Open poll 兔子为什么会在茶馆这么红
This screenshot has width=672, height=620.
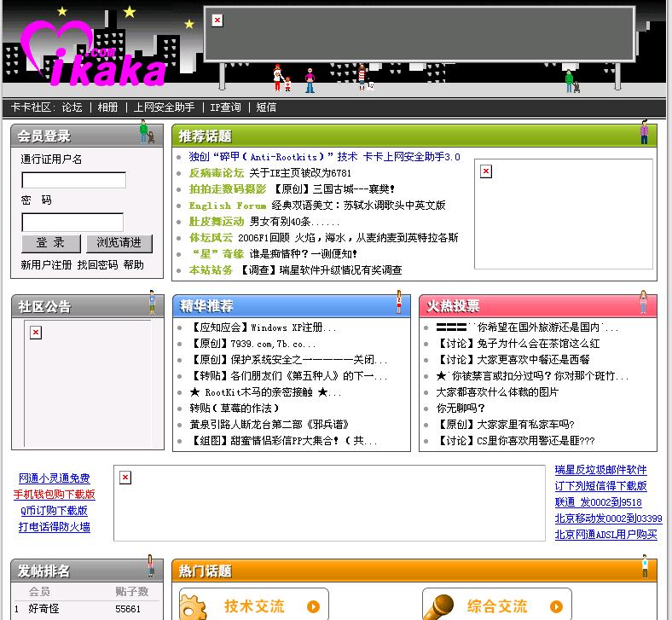click(518, 344)
